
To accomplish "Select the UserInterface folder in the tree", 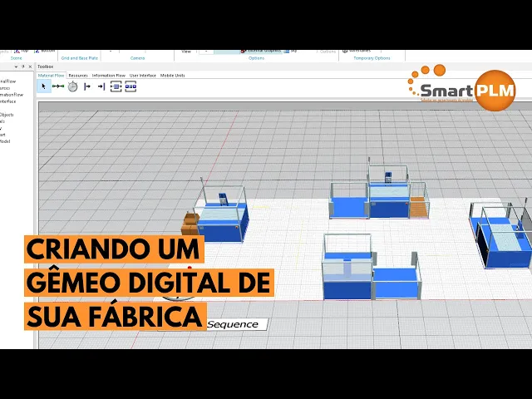I will pyautogui.click(x=7, y=101).
